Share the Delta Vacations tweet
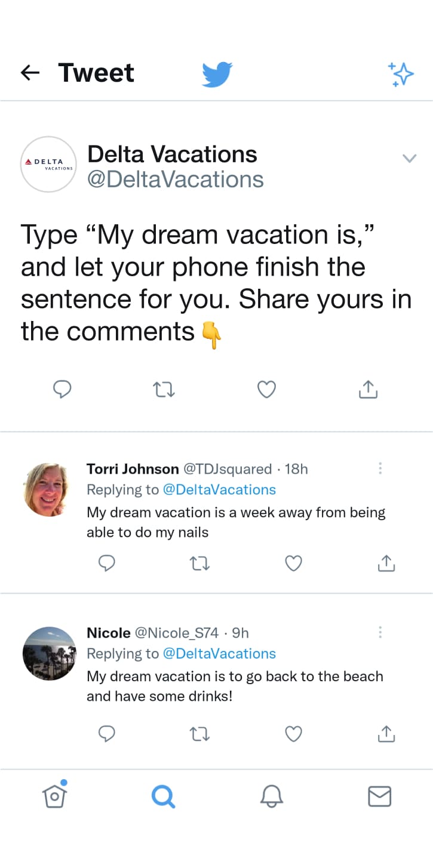Screen dimensions: 433x868 pos(368,389)
